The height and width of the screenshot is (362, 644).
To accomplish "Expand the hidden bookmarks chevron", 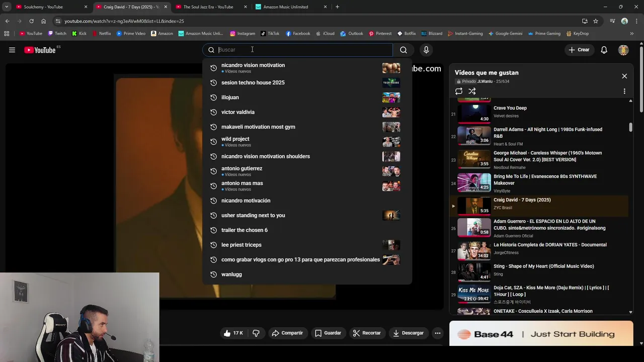I will pos(632,34).
